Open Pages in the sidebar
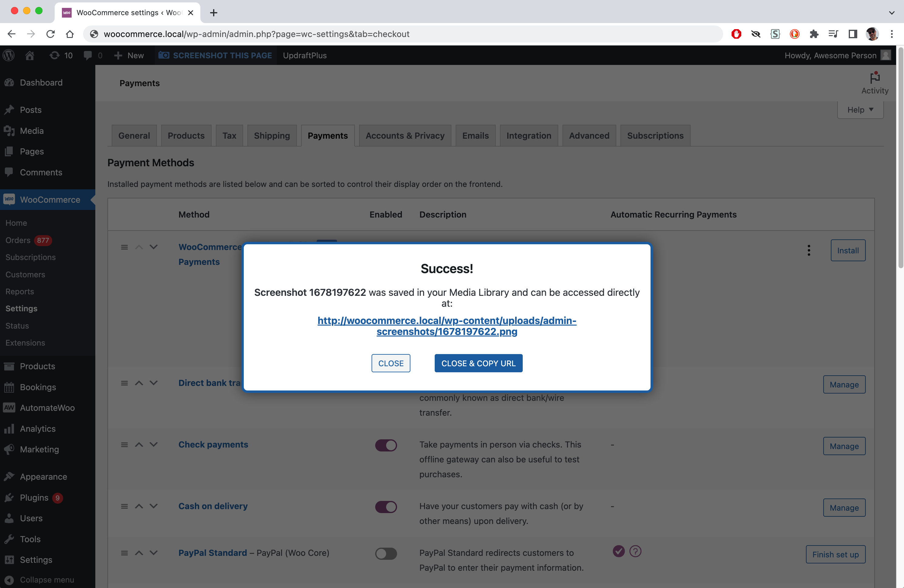 click(x=32, y=151)
